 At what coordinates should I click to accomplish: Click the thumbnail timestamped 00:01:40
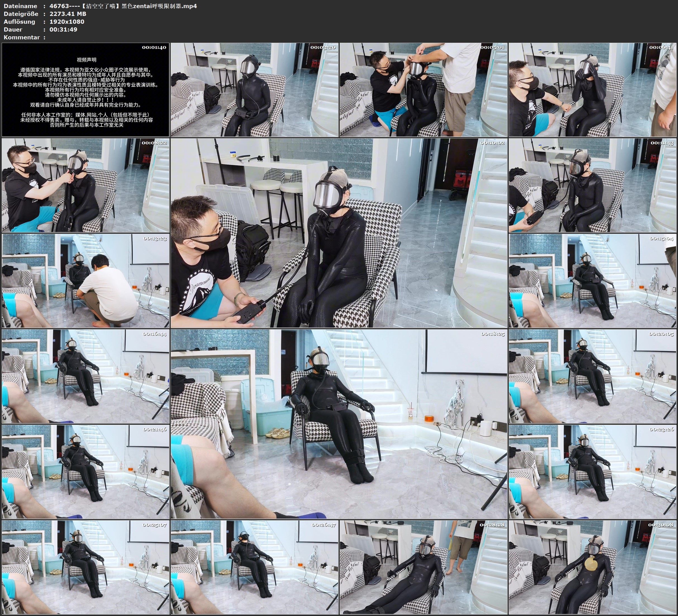tap(85, 90)
